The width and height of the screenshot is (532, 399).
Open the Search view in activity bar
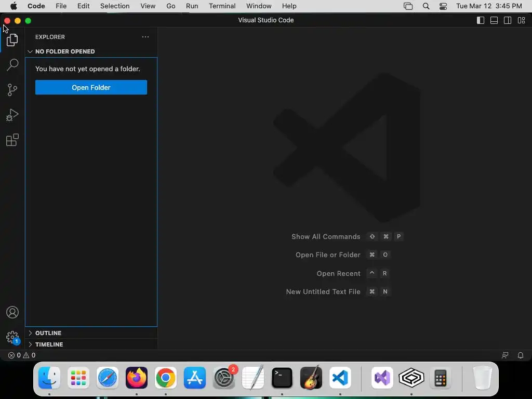[12, 65]
